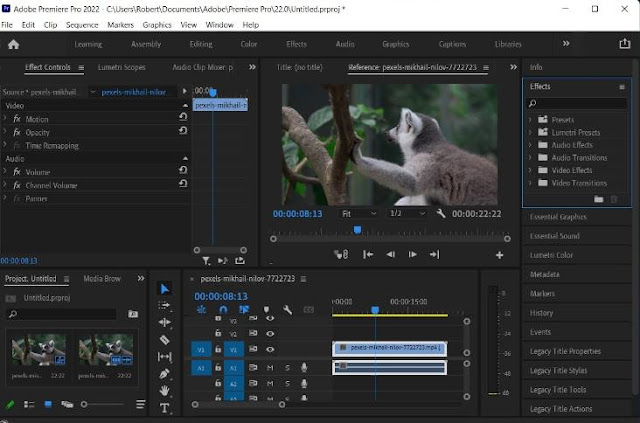Expand the Audio Effects folder

tap(530, 145)
